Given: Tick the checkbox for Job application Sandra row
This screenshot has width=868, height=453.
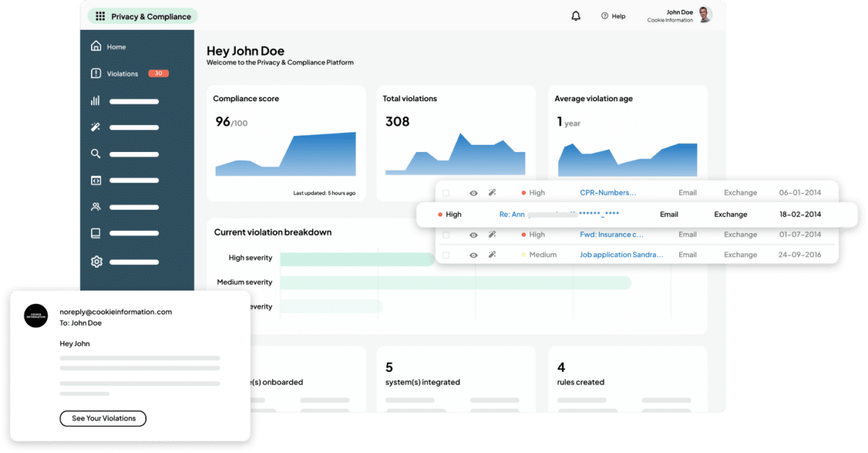Looking at the screenshot, I should point(446,255).
